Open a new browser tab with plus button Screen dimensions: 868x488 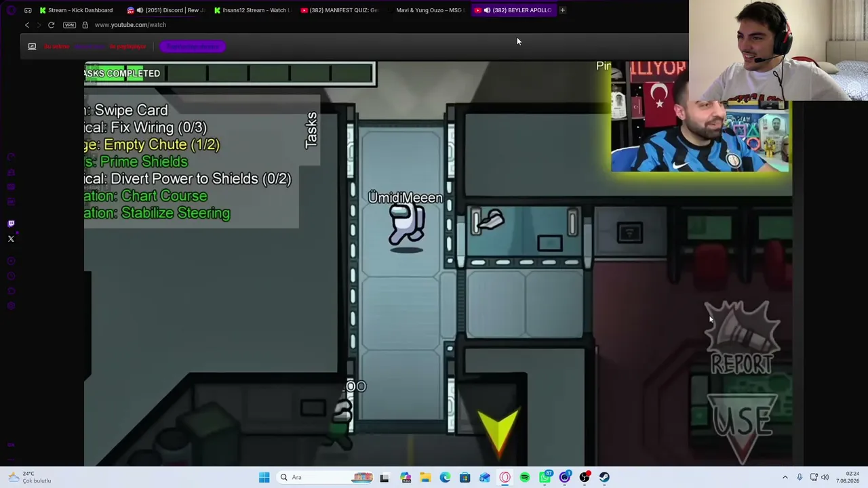pos(562,10)
